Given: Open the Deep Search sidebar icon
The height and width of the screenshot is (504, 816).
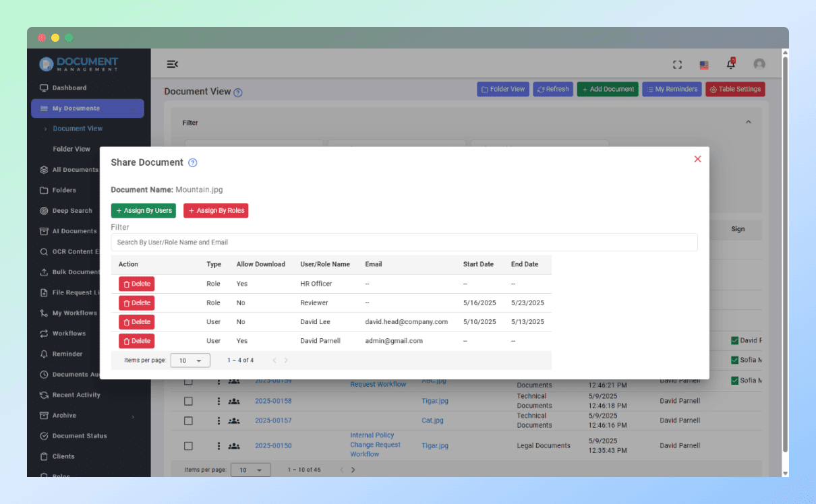Looking at the screenshot, I should pos(43,210).
